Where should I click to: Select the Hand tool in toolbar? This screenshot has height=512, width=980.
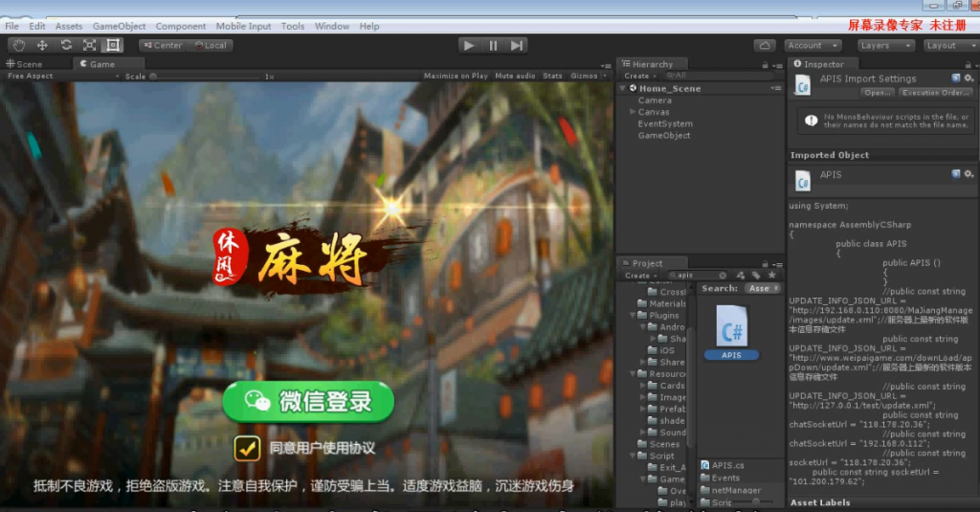tap(18, 45)
